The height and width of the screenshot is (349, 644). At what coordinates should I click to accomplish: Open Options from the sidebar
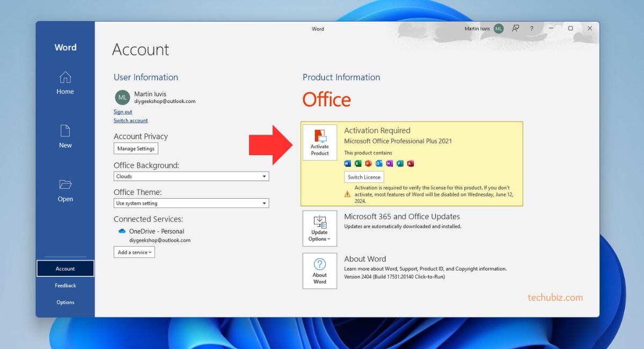pos(65,302)
